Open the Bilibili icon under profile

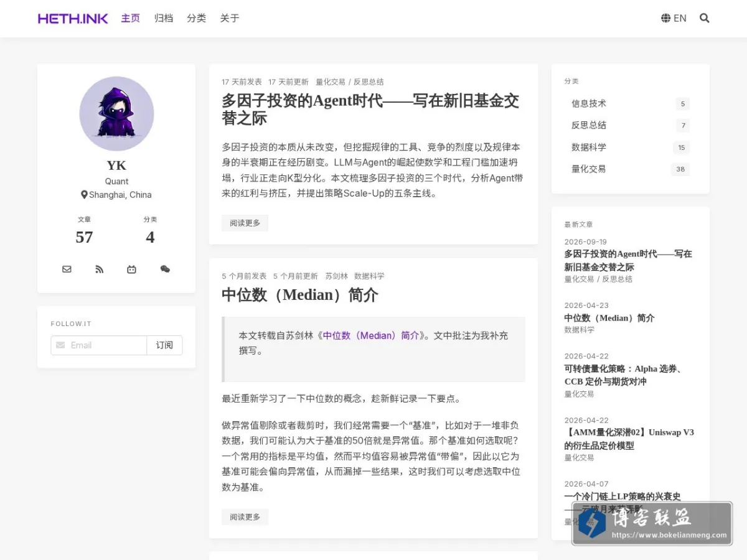pos(131,269)
